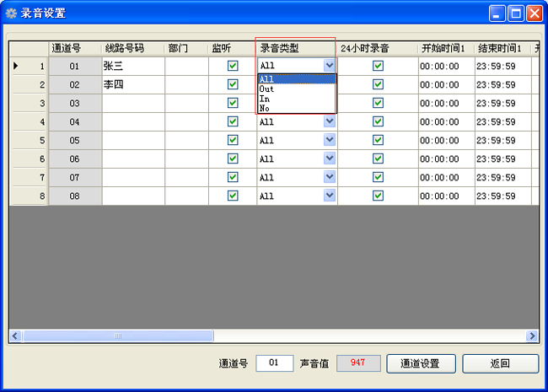
Task: Click the 返回 button
Action: [500, 363]
